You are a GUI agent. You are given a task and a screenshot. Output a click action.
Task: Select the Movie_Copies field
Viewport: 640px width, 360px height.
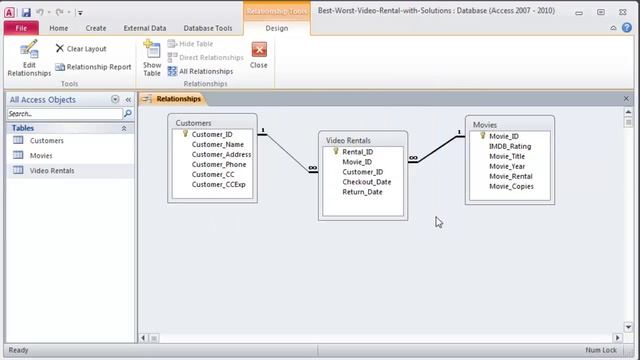tap(510, 186)
